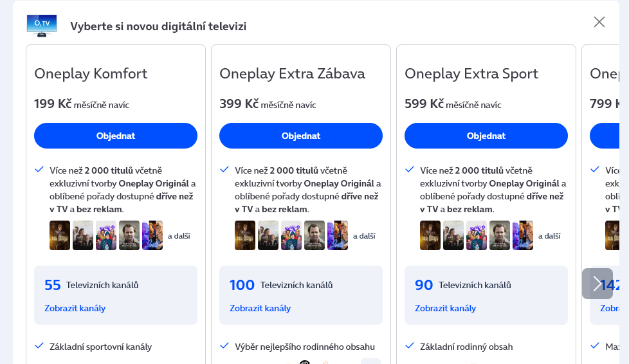Click fourth poster thumbnail in Extra Zábava
This screenshot has height=364, width=629.
[x=314, y=235]
